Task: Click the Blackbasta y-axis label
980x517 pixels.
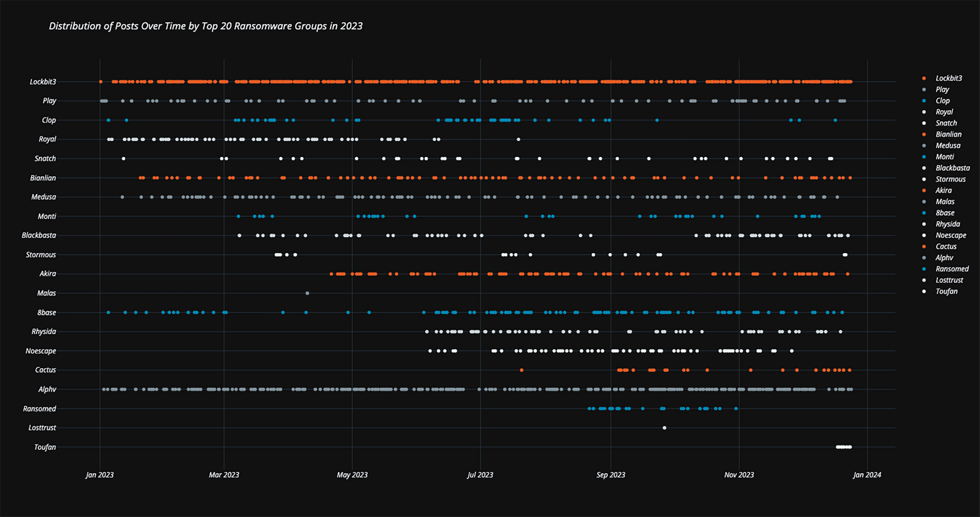Action: point(39,236)
